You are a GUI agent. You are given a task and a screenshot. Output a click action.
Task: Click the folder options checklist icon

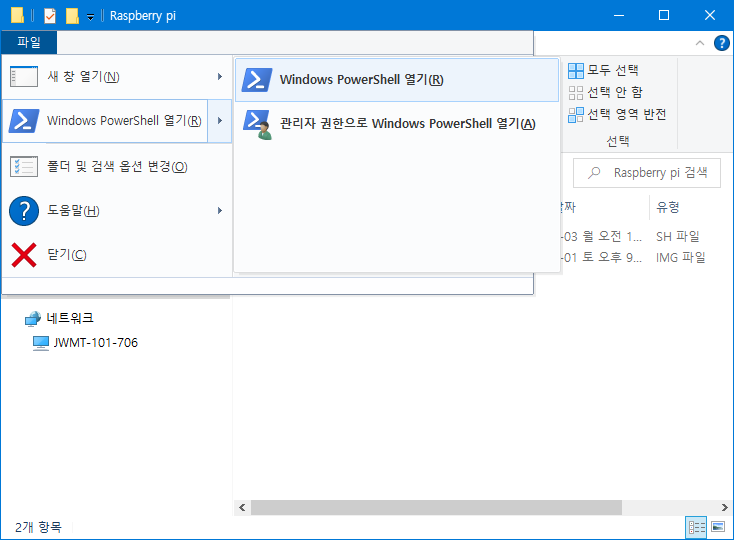pyautogui.click(x=24, y=167)
